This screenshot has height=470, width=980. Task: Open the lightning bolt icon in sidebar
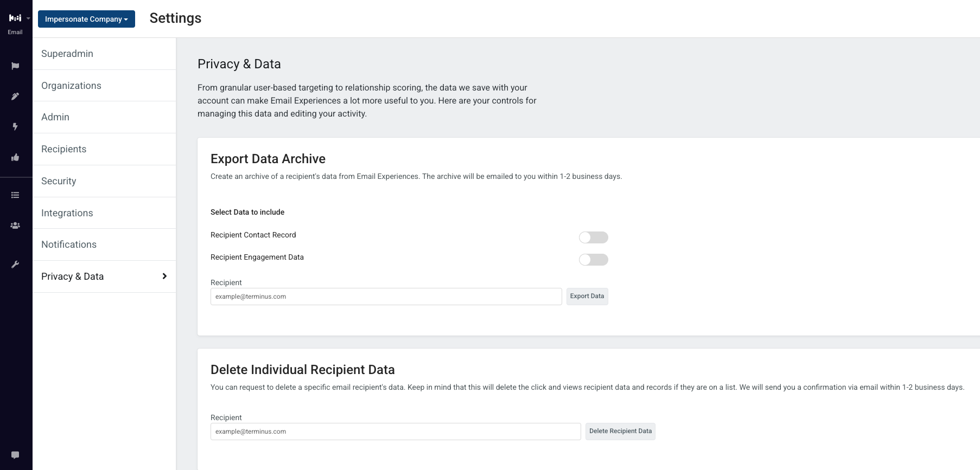(15, 127)
